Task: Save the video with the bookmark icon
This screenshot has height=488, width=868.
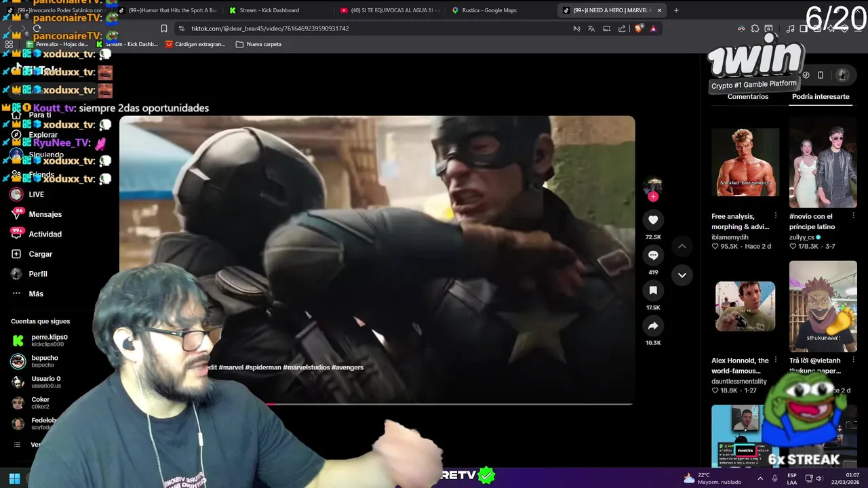Action: coord(653,290)
